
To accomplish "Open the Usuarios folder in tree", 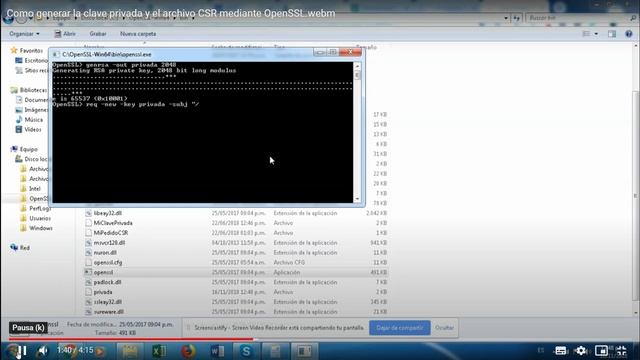I will point(40,218).
